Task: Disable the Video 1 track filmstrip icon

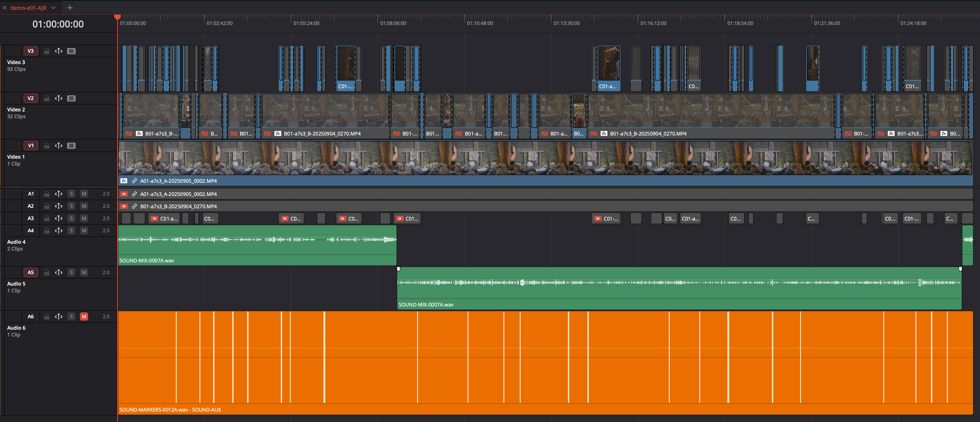Action: (71, 146)
